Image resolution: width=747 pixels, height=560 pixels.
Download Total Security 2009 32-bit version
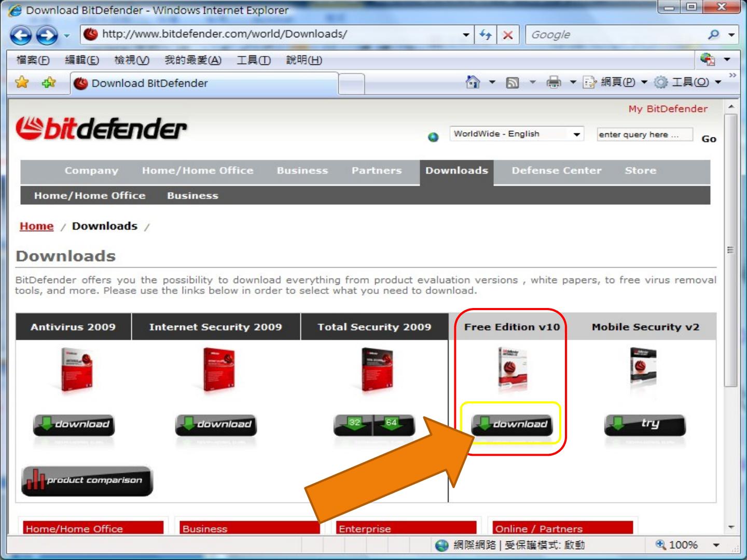353,425
